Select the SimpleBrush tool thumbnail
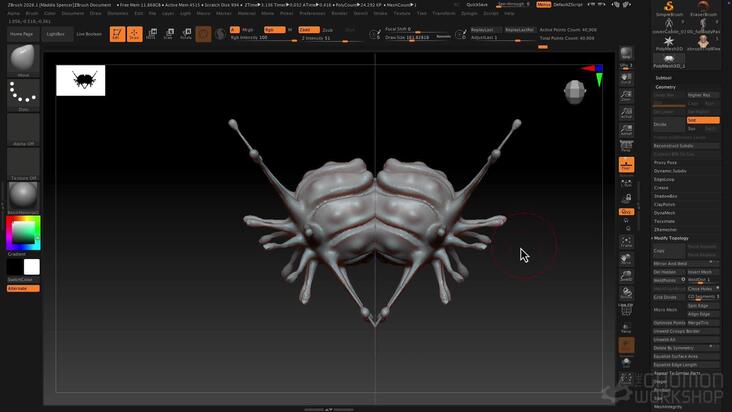The height and width of the screenshot is (412, 732). coord(669,8)
